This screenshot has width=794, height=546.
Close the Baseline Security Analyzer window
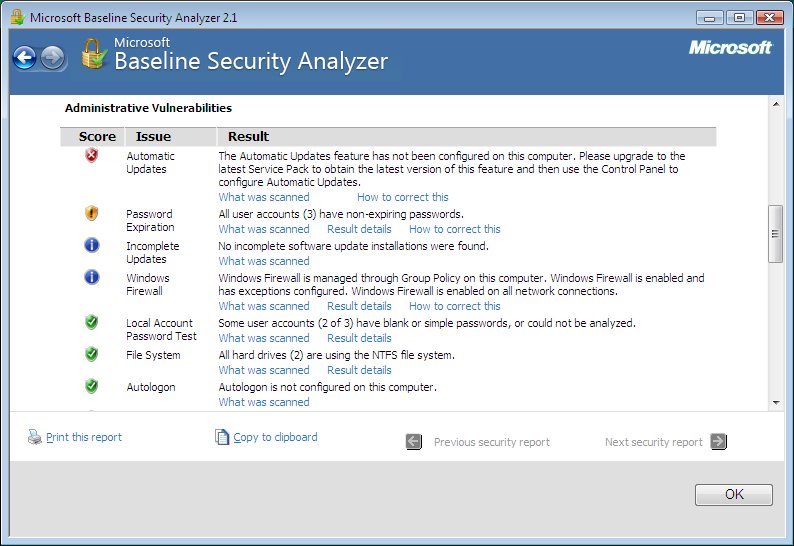[x=769, y=18]
